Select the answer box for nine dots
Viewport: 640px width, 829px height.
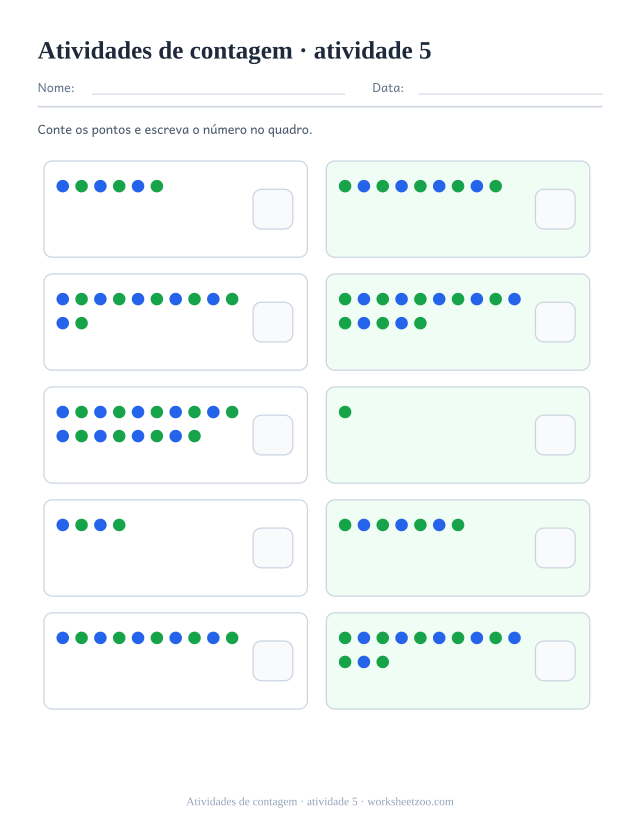point(555,209)
